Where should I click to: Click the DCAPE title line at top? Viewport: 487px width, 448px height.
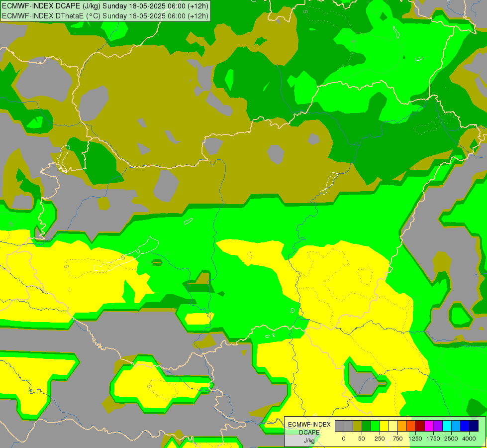(105, 6)
